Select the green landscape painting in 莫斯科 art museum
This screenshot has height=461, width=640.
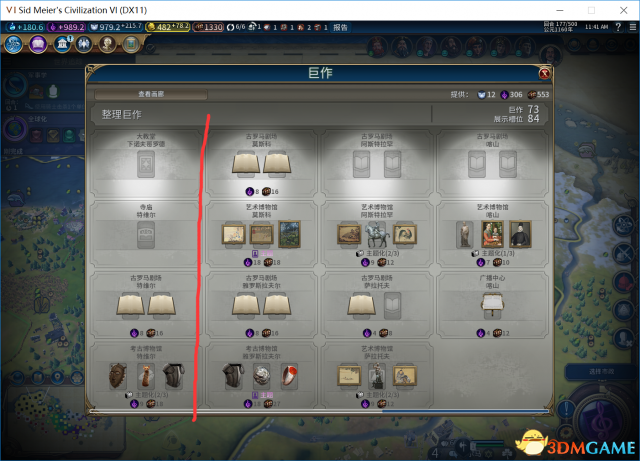click(289, 234)
